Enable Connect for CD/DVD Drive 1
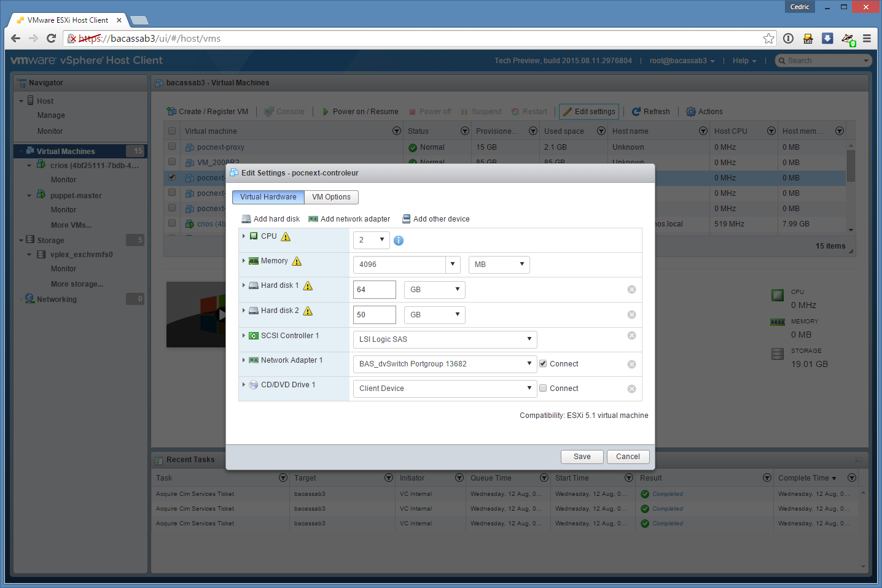Image resolution: width=882 pixels, height=588 pixels. 543,388
